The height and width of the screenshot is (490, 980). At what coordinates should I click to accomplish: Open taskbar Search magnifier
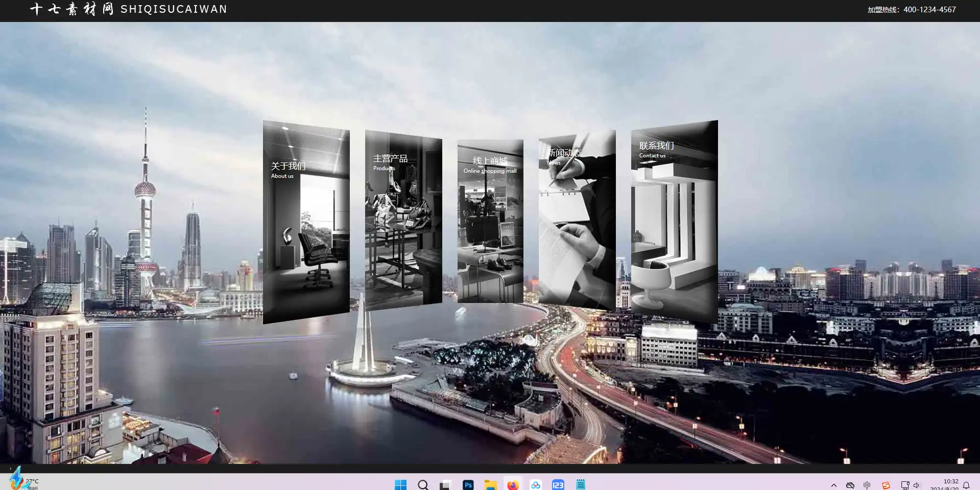point(423,485)
